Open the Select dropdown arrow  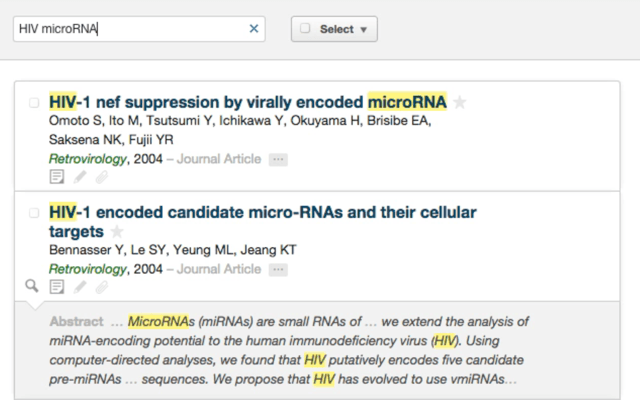click(x=364, y=29)
